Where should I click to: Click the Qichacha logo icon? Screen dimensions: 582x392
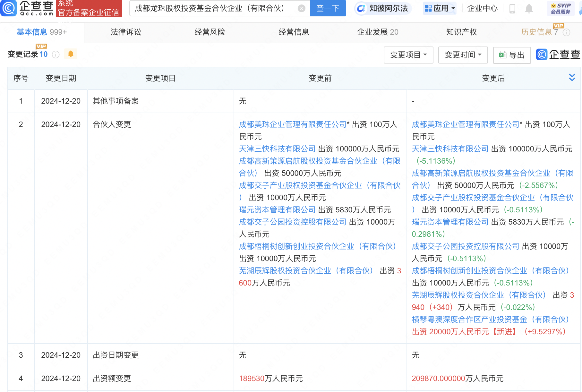click(x=8, y=8)
